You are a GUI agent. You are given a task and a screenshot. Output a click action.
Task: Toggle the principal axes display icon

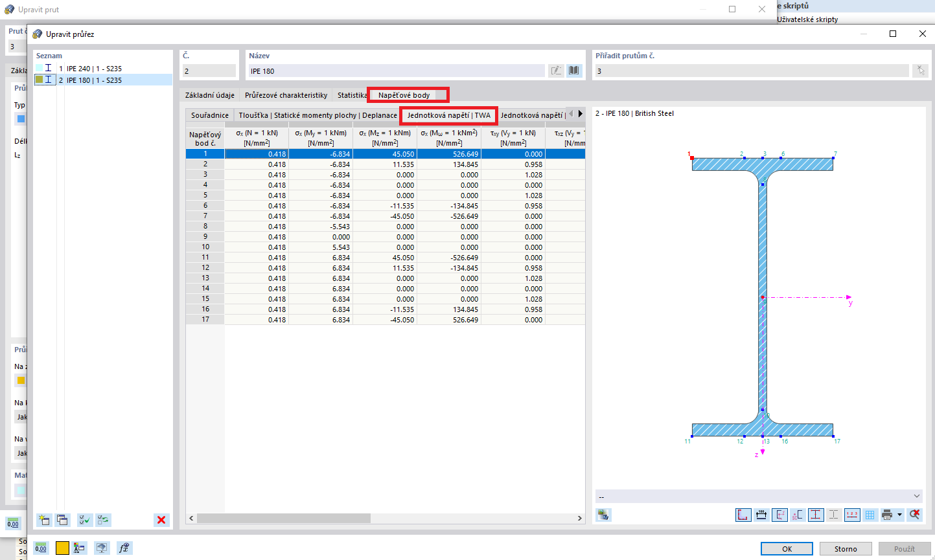(779, 515)
